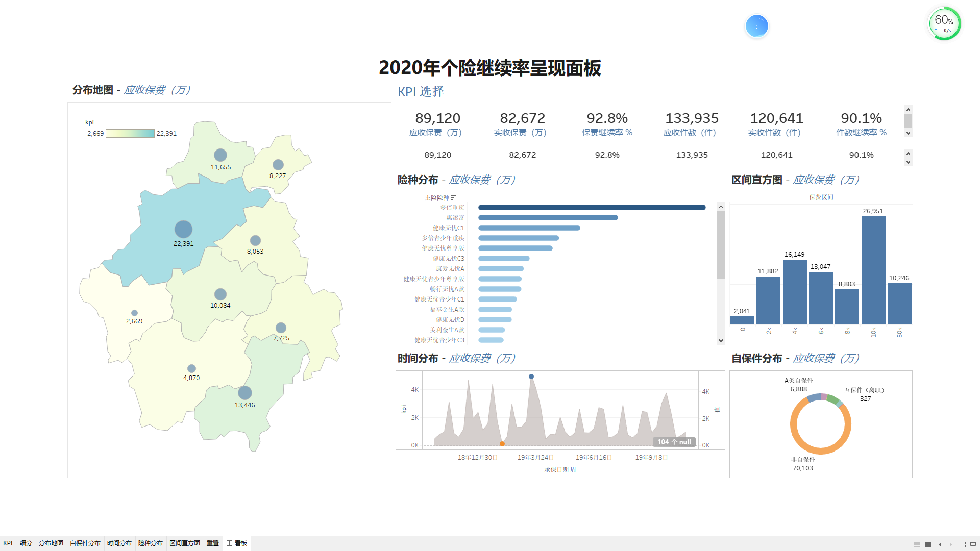Click the map circle labeled 10,084

click(x=220, y=294)
